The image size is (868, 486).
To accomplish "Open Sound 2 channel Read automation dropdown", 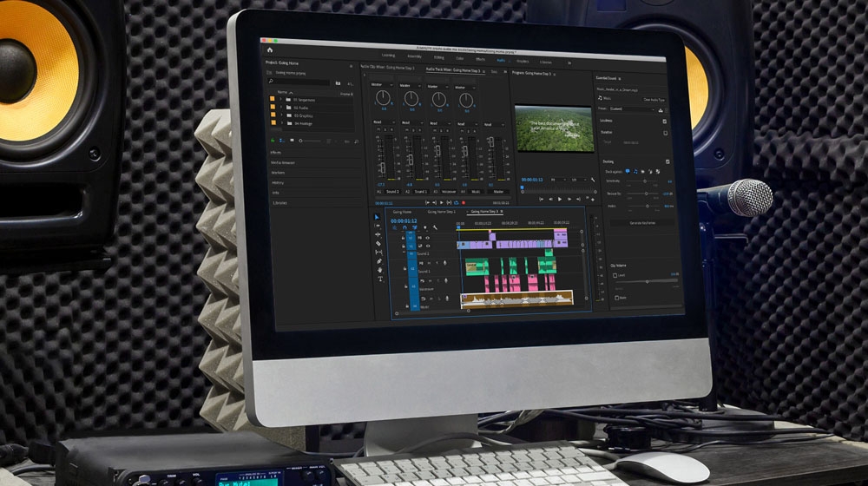I will (x=383, y=122).
